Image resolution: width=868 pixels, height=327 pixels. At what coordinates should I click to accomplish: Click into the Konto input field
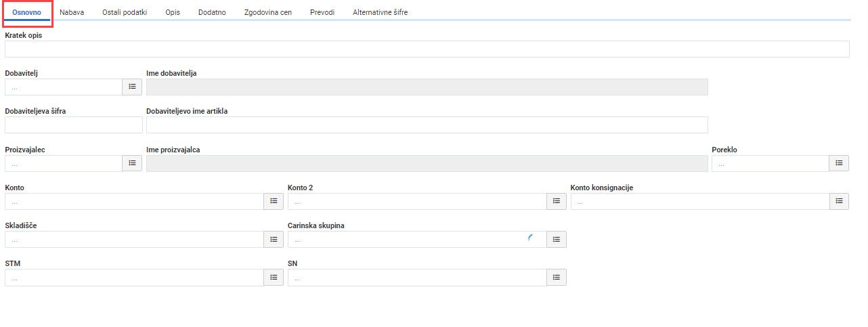pos(134,201)
